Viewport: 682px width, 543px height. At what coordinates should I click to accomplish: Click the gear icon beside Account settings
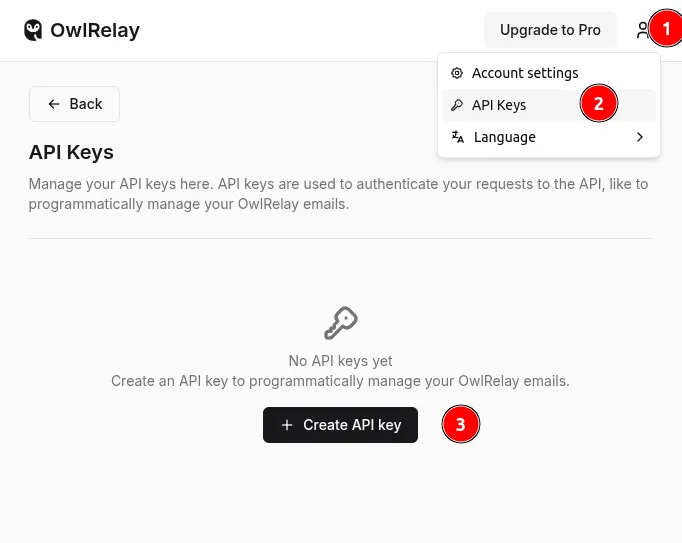click(457, 73)
